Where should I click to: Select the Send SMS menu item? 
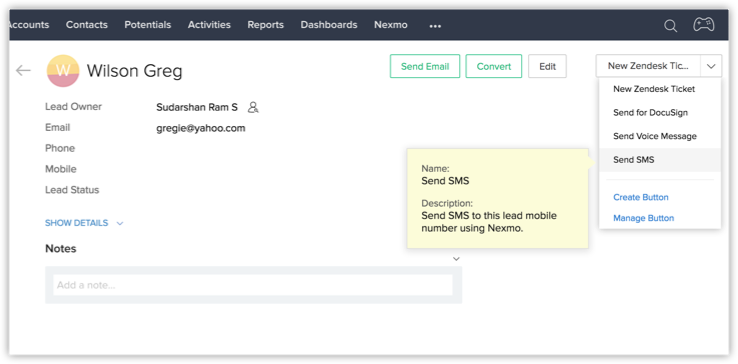pyautogui.click(x=660, y=160)
